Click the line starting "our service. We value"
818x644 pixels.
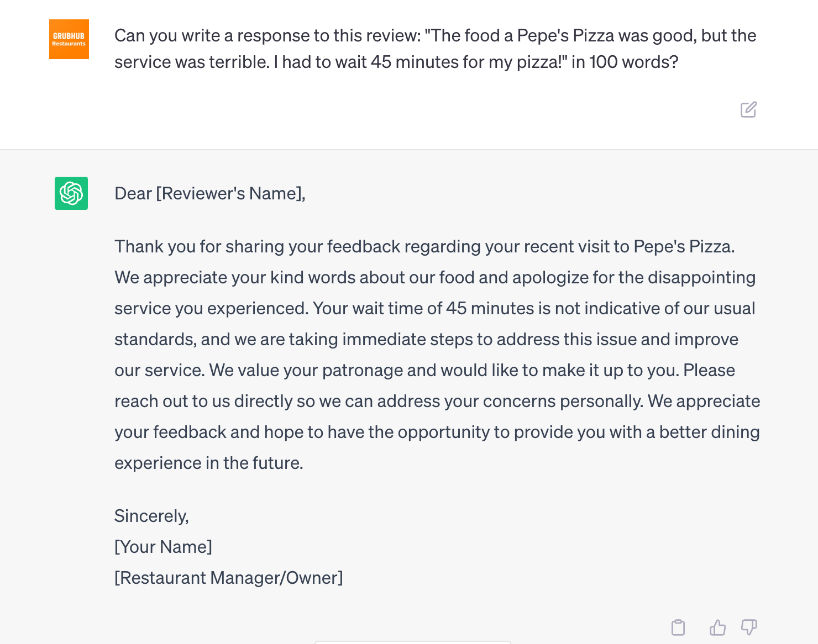click(424, 370)
